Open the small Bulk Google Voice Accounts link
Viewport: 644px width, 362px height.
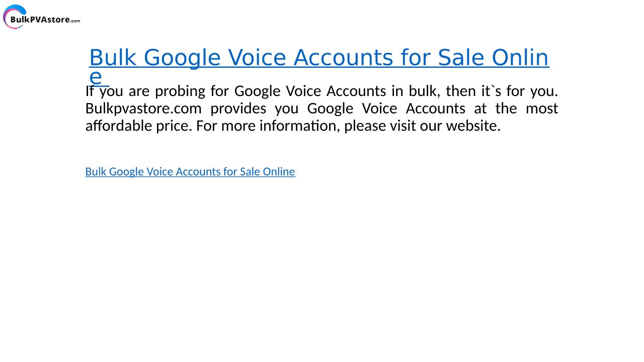190,171
